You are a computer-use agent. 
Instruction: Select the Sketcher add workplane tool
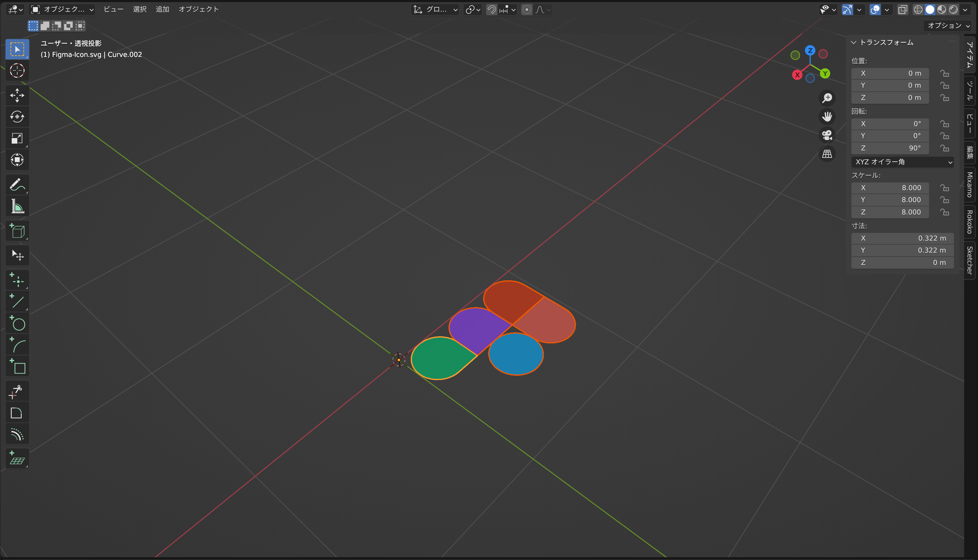pyautogui.click(x=17, y=459)
